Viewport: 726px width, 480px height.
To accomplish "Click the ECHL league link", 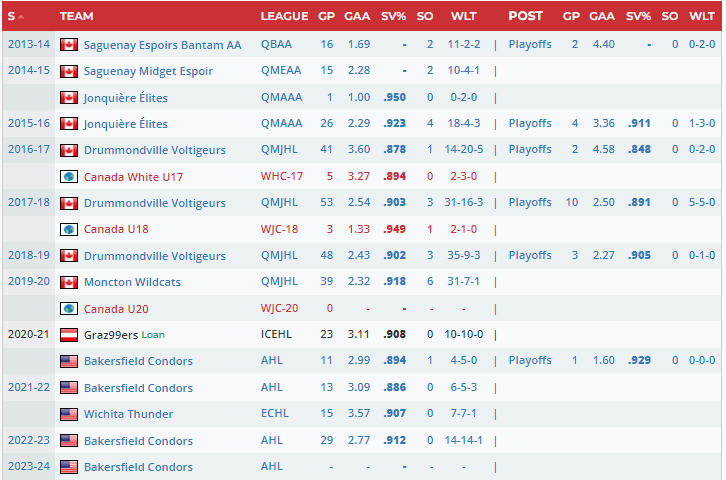I will (274, 414).
